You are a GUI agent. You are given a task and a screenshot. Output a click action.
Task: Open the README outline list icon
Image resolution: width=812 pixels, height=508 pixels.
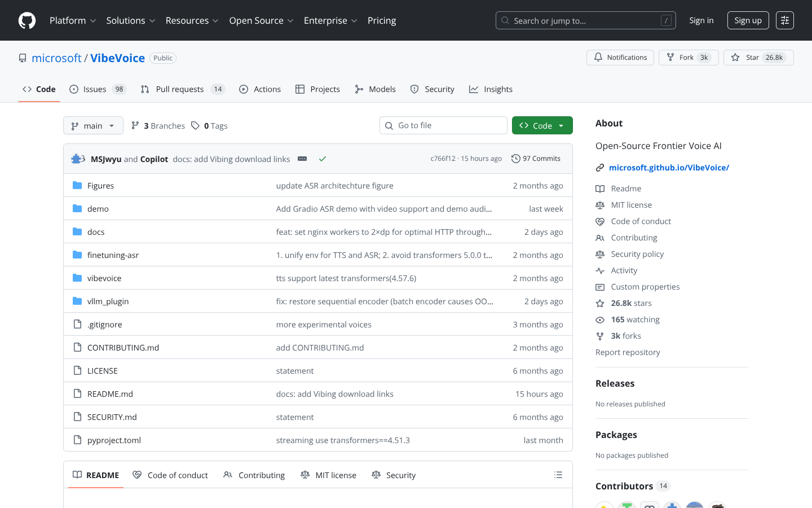(x=558, y=475)
